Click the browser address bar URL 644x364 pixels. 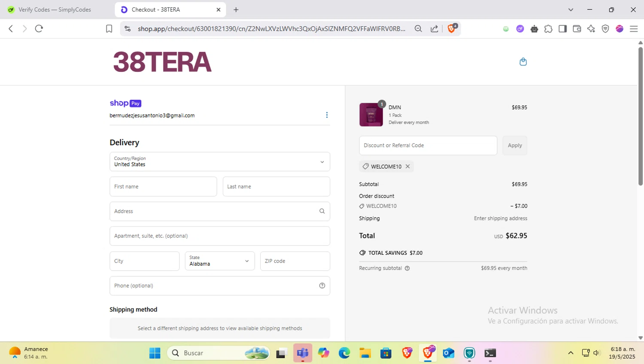point(271,29)
